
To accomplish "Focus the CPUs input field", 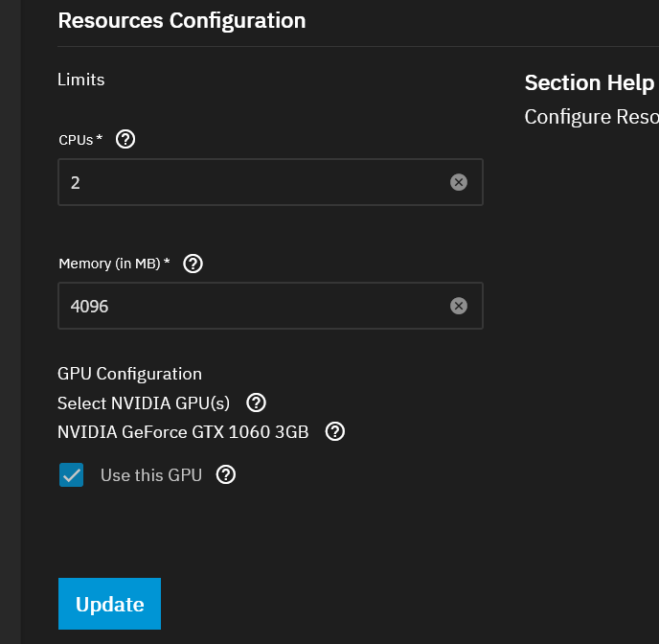I will [249, 182].
